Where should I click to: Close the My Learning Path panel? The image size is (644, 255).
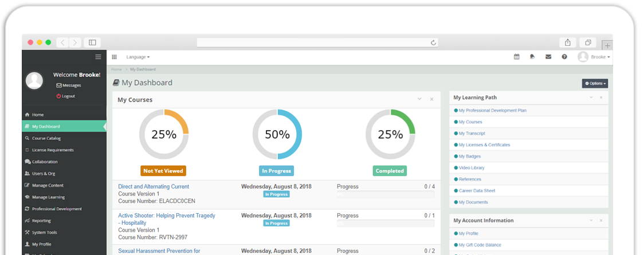click(601, 97)
